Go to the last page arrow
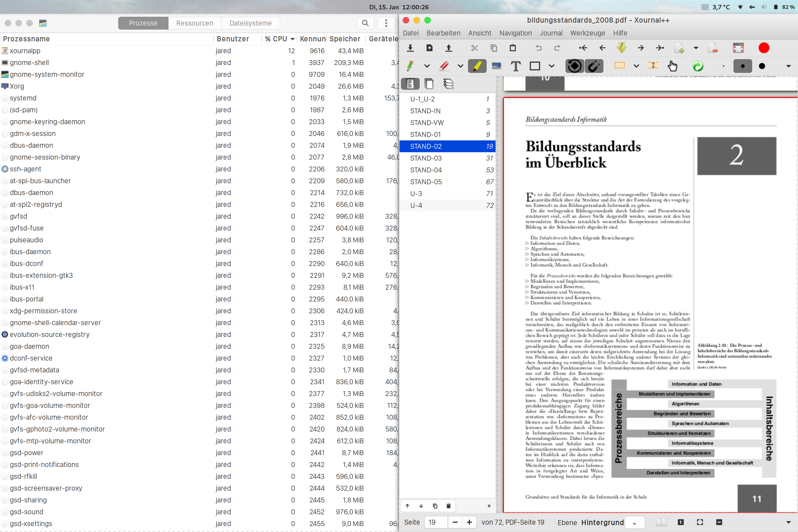The height and width of the screenshot is (532, 798). coord(660,48)
